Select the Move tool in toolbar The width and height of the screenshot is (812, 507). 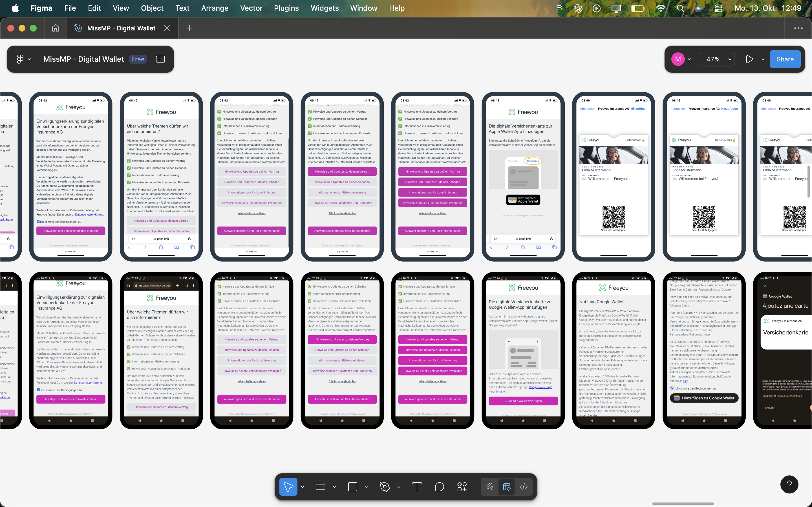click(x=288, y=486)
